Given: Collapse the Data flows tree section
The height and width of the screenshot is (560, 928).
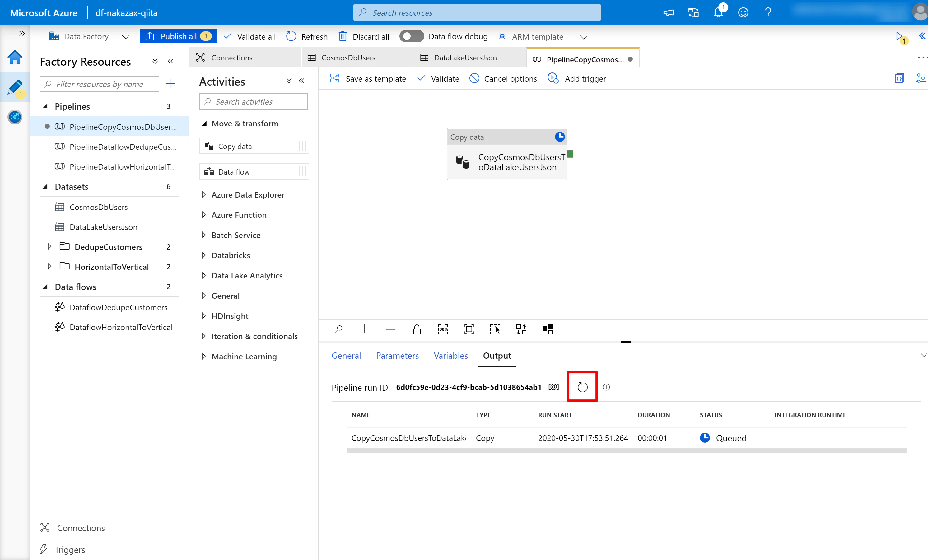Looking at the screenshot, I should point(45,287).
